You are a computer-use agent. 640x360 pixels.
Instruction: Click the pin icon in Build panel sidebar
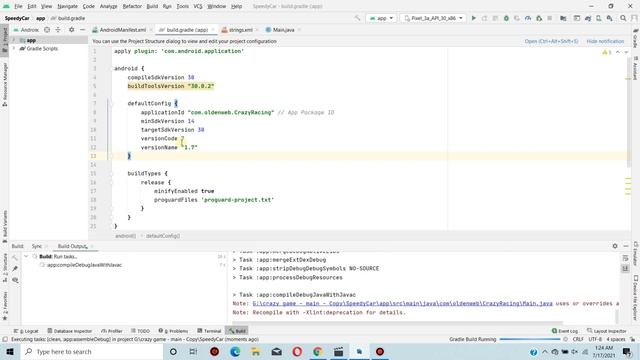tap(15, 269)
